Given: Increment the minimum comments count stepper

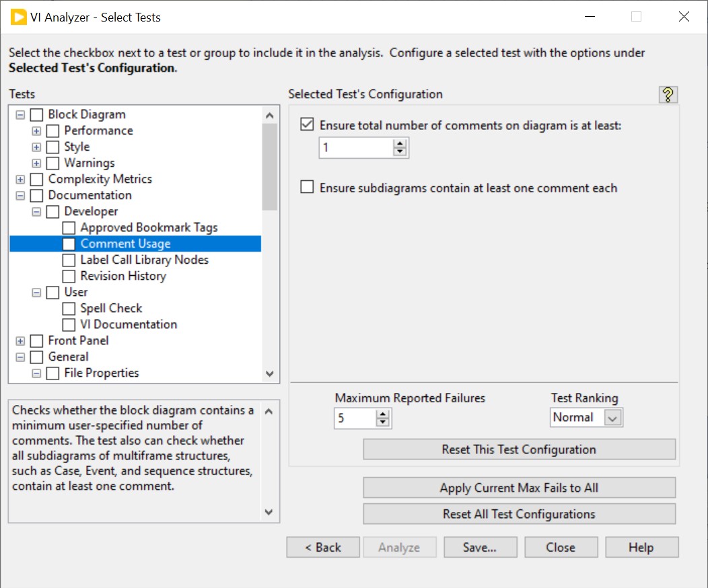Looking at the screenshot, I should pos(400,144).
